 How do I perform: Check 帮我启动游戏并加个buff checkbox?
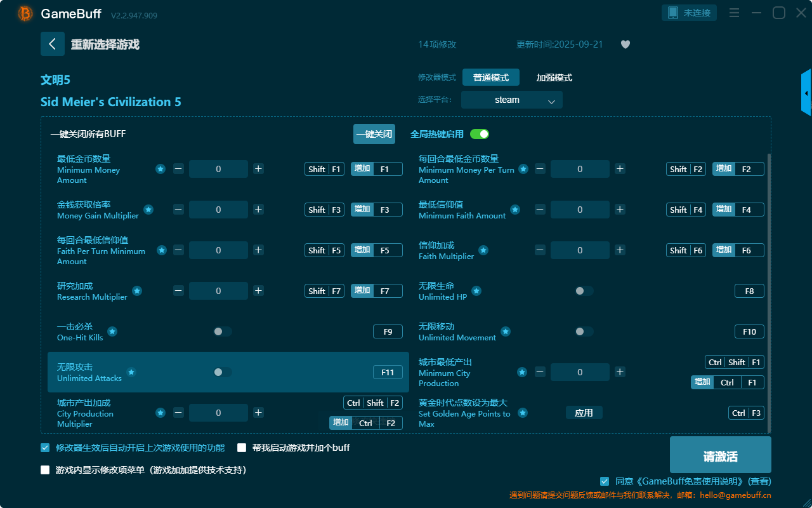click(x=242, y=448)
